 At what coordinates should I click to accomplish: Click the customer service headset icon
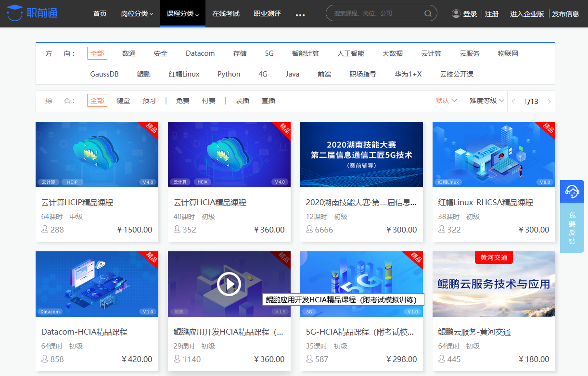572,192
